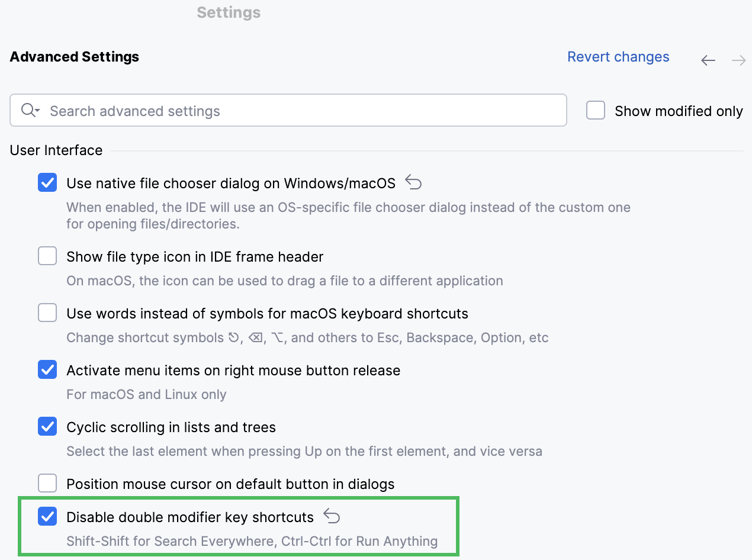
Task: Disable native file chooser dialog on Windows/macOS
Action: pos(47,182)
